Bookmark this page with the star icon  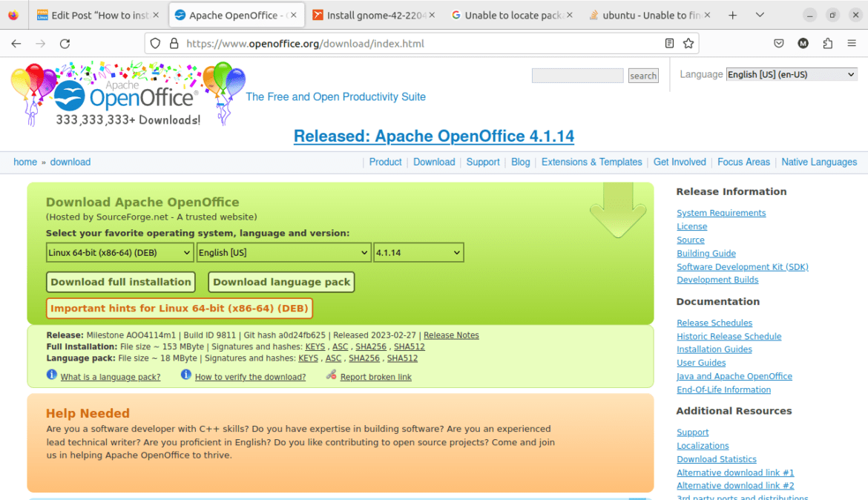[688, 43]
